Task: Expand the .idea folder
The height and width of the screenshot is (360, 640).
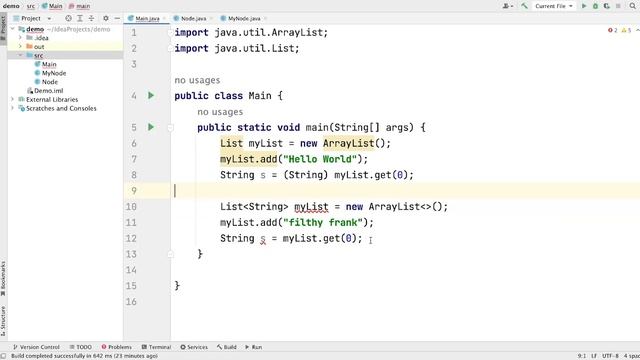Action: pos(20,38)
